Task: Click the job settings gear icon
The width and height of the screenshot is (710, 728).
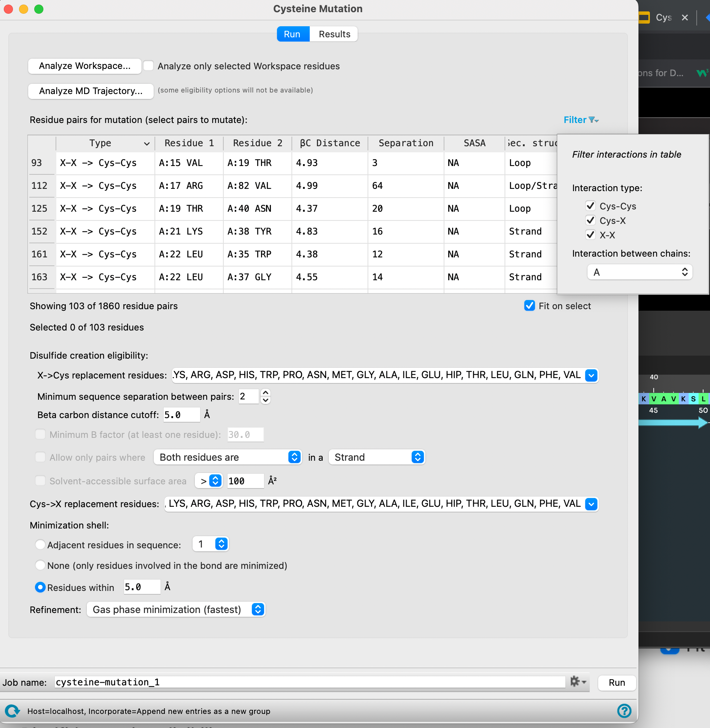Action: click(x=578, y=682)
